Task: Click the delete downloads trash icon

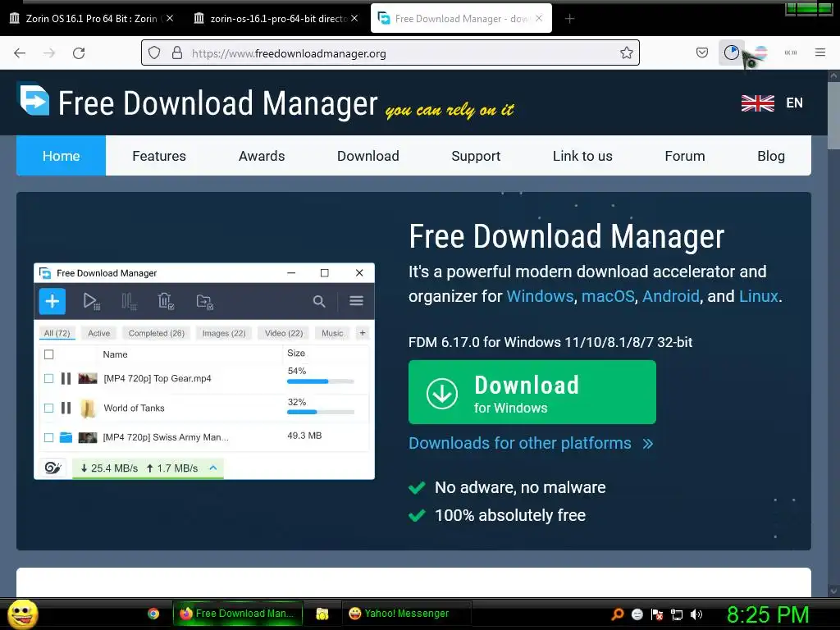Action: point(166,301)
